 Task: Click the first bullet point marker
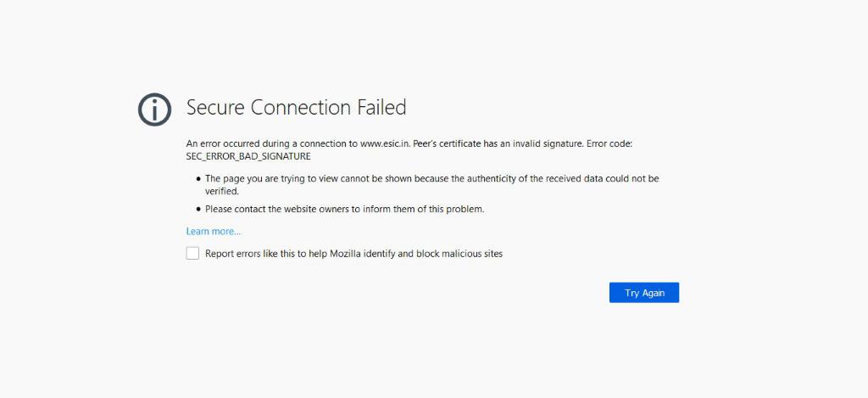(198, 179)
